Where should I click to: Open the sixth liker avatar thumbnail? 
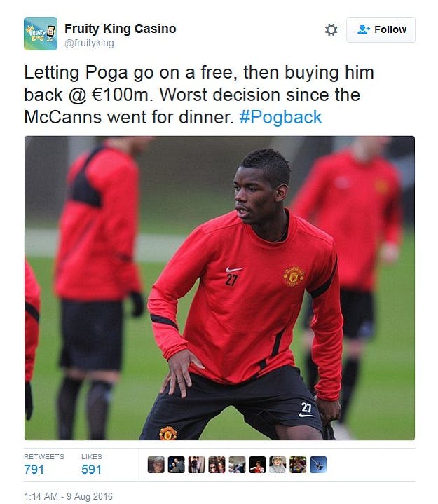(257, 465)
